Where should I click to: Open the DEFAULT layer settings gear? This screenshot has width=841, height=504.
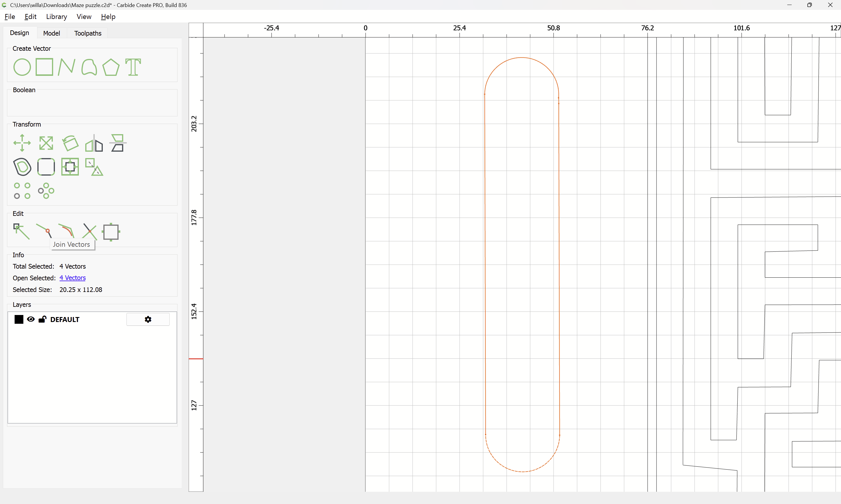[x=148, y=319]
